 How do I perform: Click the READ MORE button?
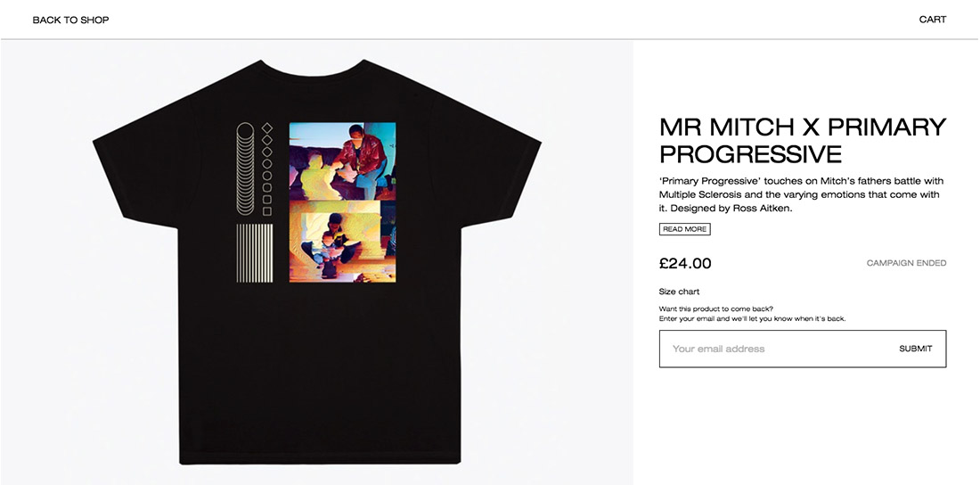point(684,229)
